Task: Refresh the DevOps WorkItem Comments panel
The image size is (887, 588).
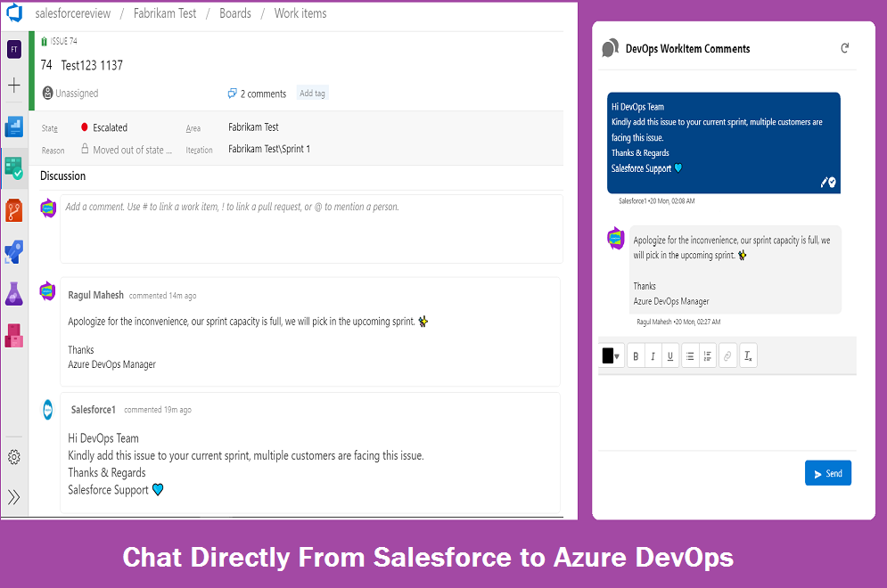Action: click(x=845, y=49)
